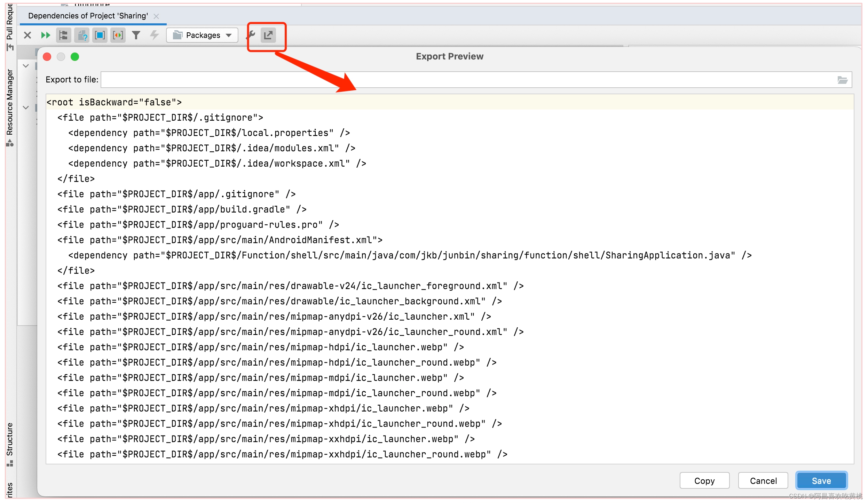Close the Dependencies of Project 'Sharing' tab
Viewport: 868px width, 503px height.
click(157, 16)
